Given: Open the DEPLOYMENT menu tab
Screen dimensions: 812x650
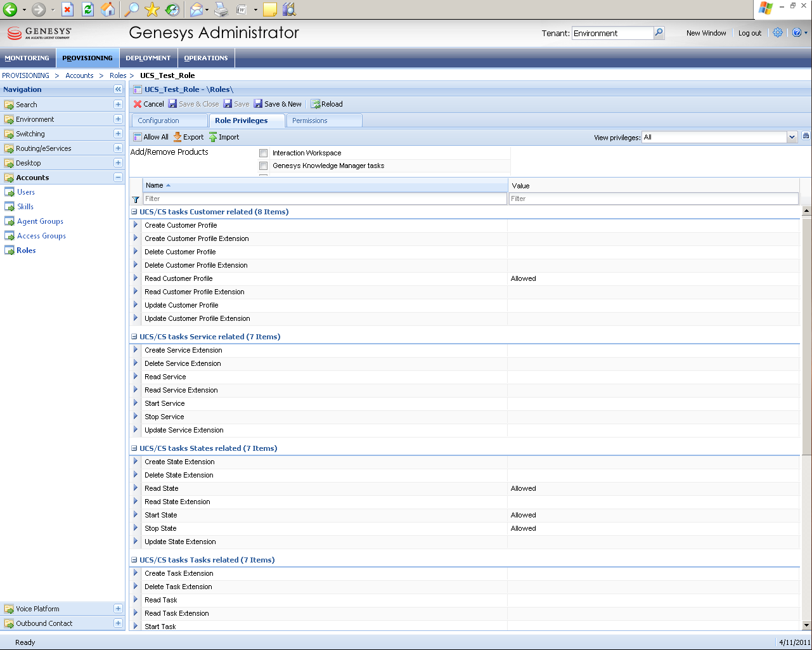Looking at the screenshot, I should [148, 58].
